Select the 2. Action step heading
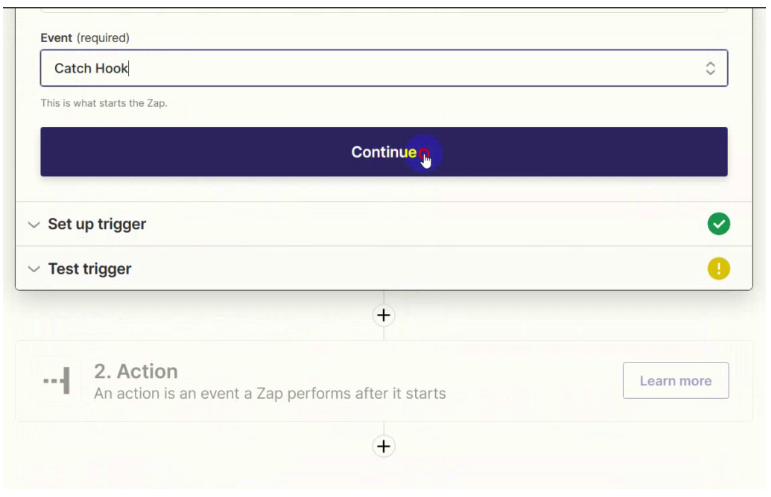This screenshot has height=497, width=771. click(136, 371)
